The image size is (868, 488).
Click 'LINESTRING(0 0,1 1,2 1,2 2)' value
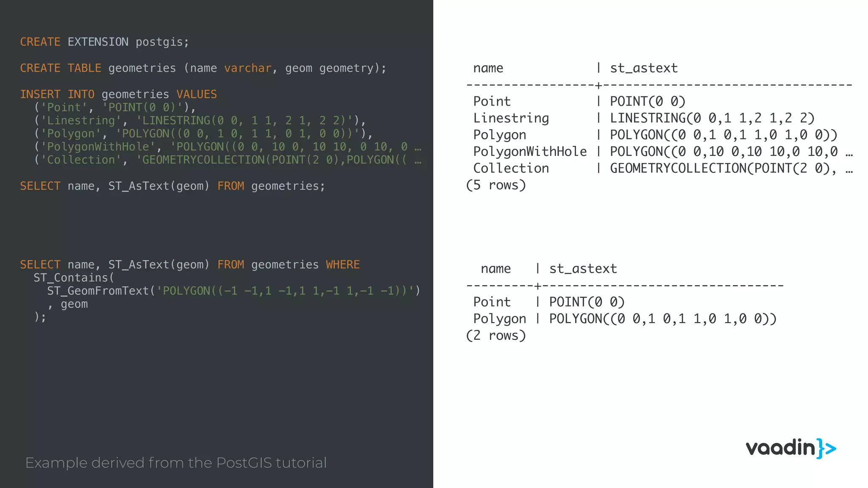[712, 118]
